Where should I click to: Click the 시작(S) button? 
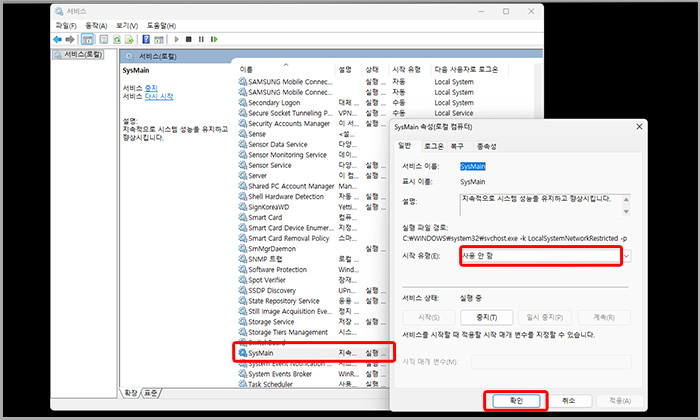coord(429,317)
